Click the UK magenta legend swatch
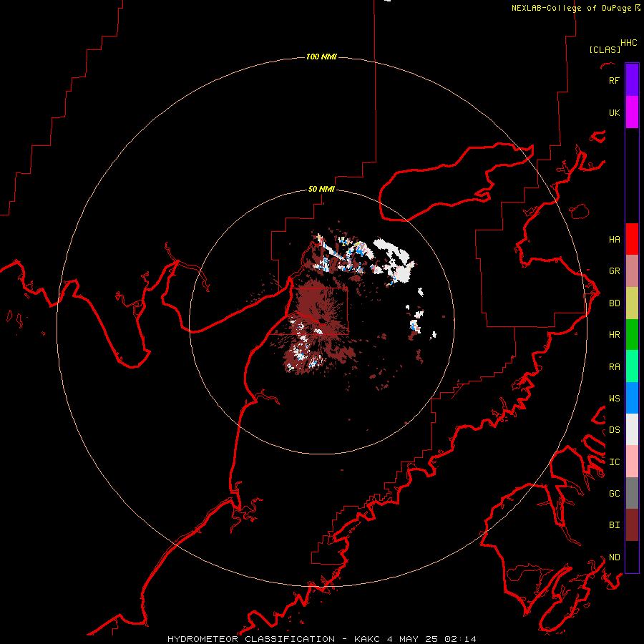 632,112
